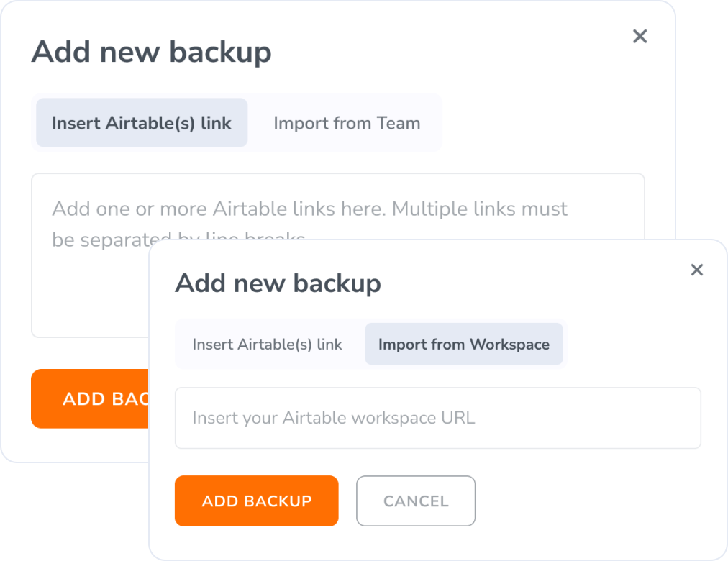Screen dimensions: 728x561
Task: Click the smaller "Add new backup" heading
Action: click(278, 283)
